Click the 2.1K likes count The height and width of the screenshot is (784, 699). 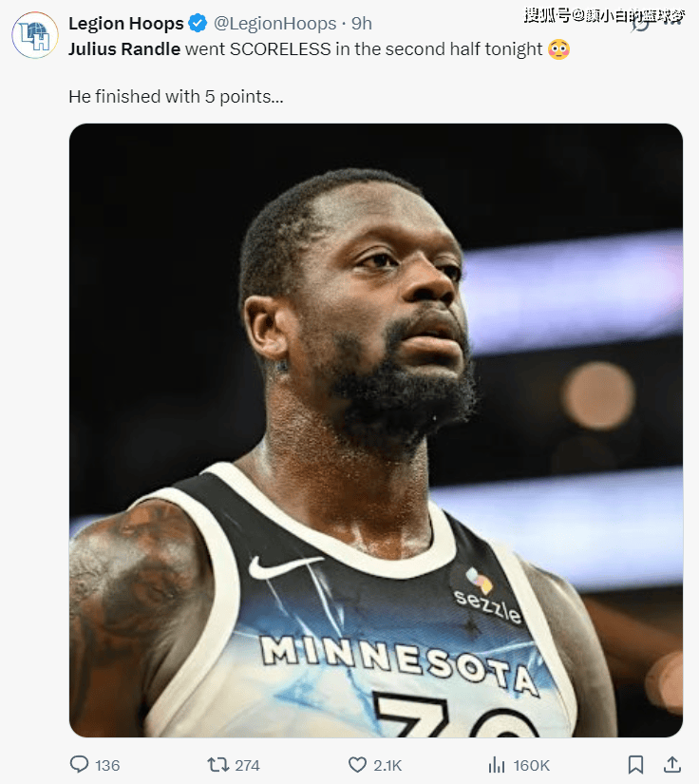[x=387, y=765]
